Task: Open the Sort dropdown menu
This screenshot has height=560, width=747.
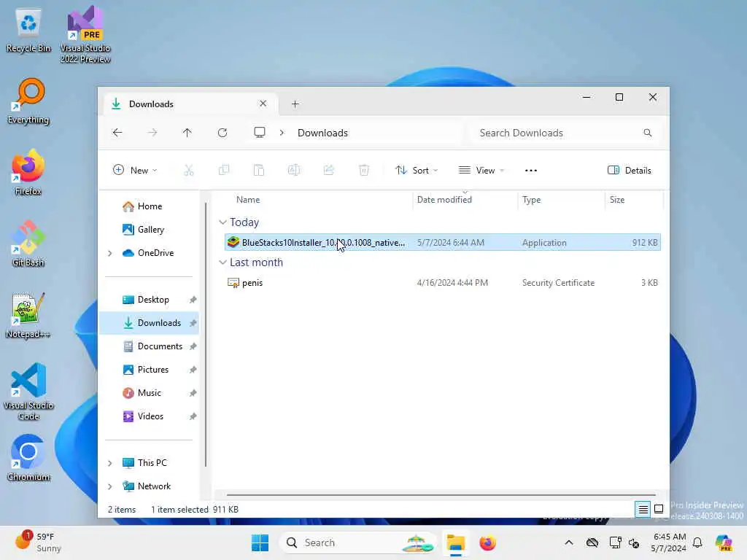Action: tap(417, 170)
